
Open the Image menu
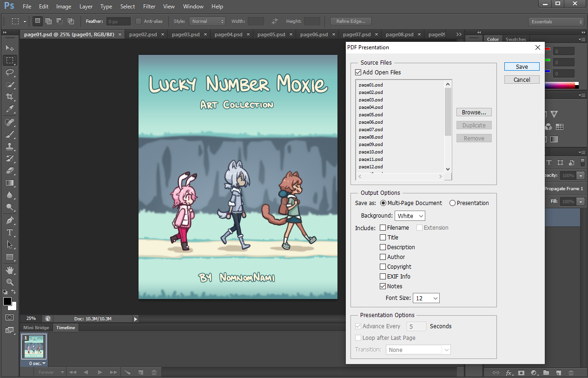(x=64, y=7)
